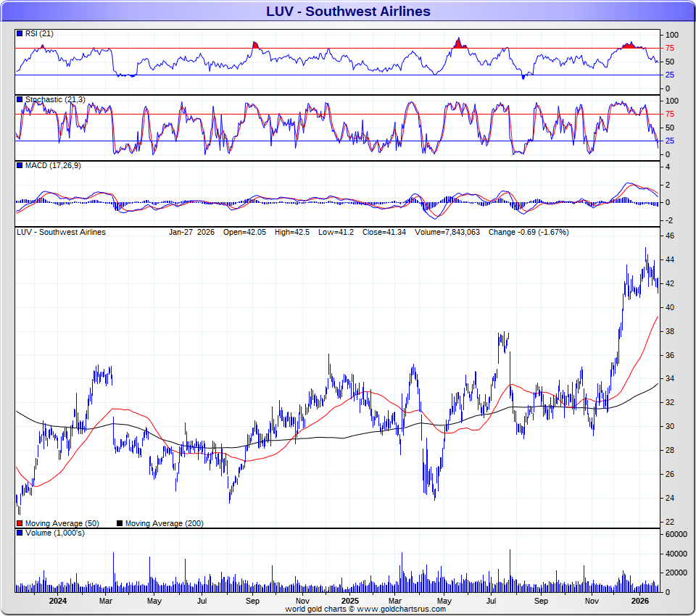This screenshot has height=616, width=696.
Task: Click the 'LUV - Southwest Airlines' chart title
Action: point(348,11)
